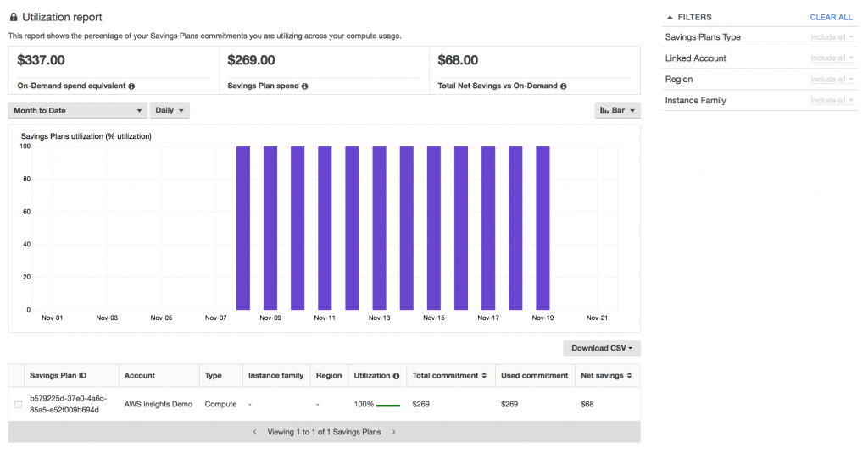Open Instance Family filter dropdown
Image resolution: width=868 pixels, height=453 pixels.
tap(832, 101)
